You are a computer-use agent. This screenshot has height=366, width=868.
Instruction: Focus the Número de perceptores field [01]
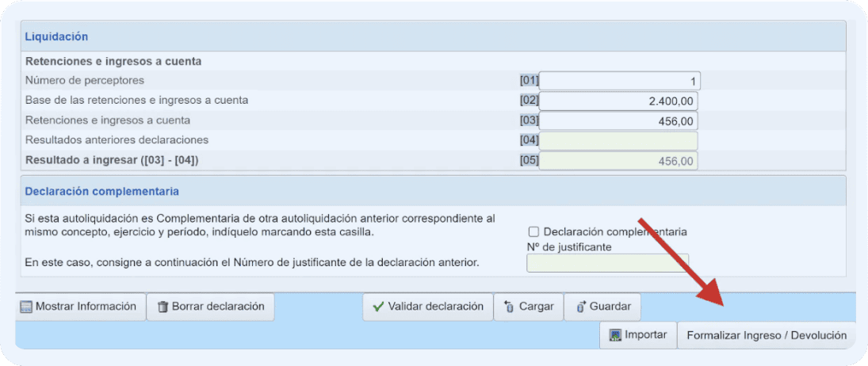[x=619, y=82]
